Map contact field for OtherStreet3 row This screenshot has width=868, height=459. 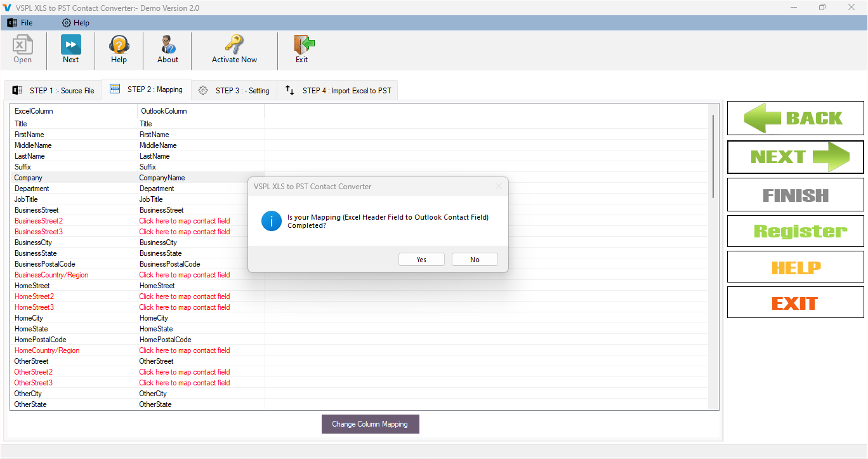185,383
